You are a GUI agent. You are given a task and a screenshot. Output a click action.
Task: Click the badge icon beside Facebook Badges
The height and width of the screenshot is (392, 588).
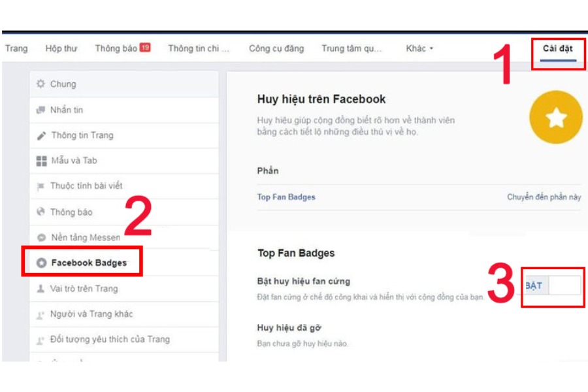(x=41, y=263)
